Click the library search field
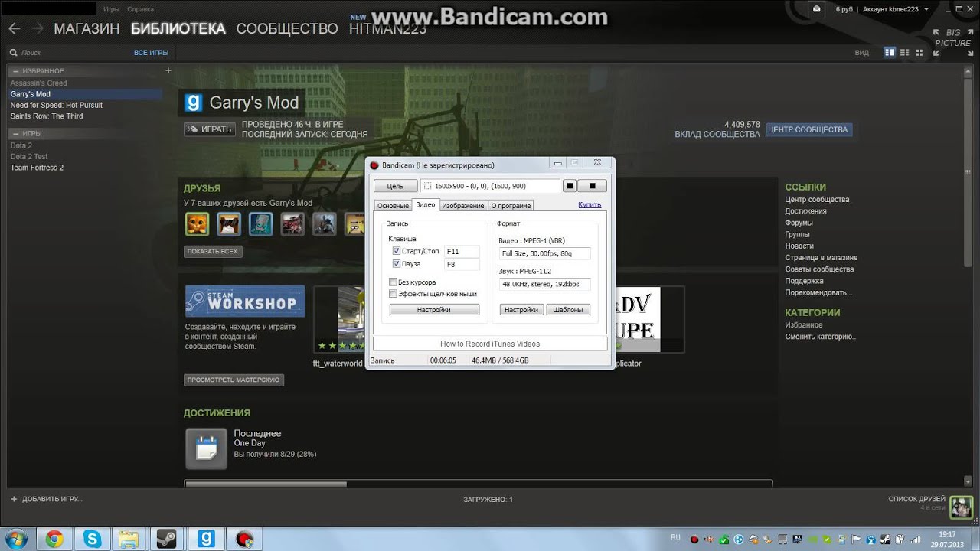Screen dimensions: 980x551 click(69, 53)
